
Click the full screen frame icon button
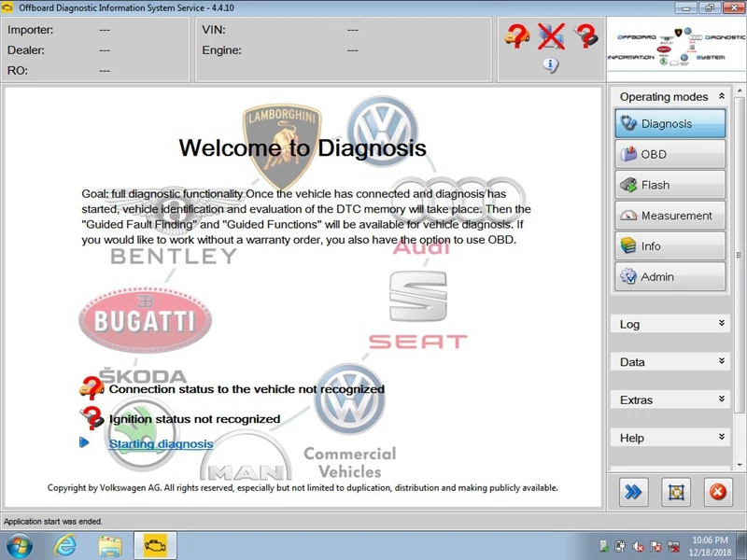click(x=675, y=492)
